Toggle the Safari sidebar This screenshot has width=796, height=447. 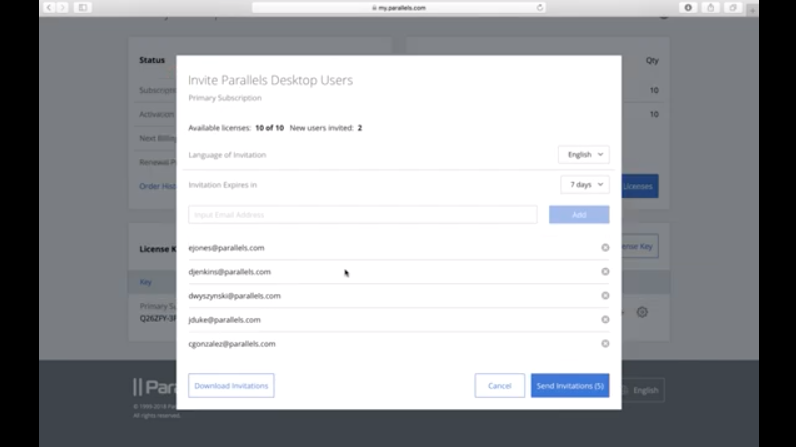click(83, 8)
